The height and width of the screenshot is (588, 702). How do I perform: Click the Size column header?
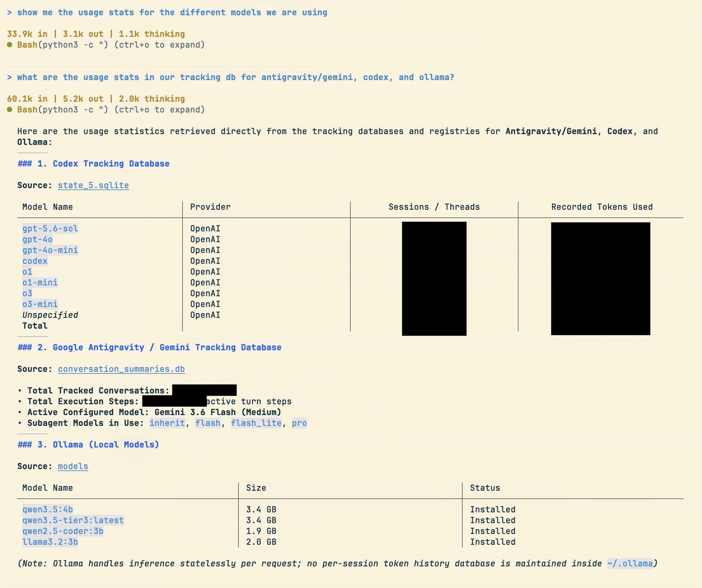256,488
